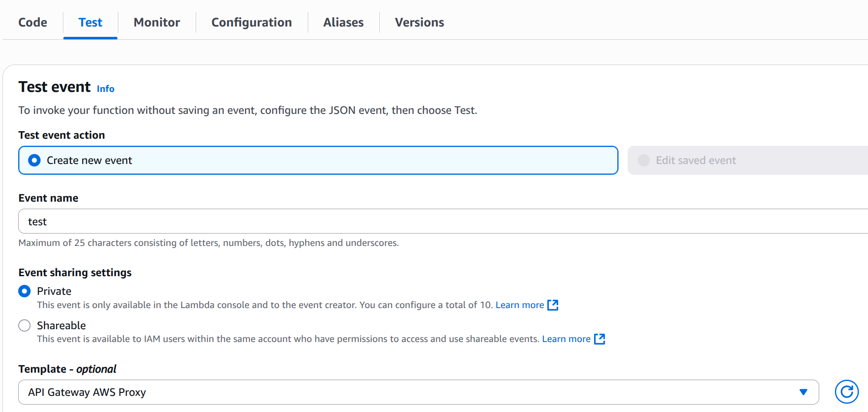Follow Learn more link under Shareable
The height and width of the screenshot is (412, 868).
(566, 339)
